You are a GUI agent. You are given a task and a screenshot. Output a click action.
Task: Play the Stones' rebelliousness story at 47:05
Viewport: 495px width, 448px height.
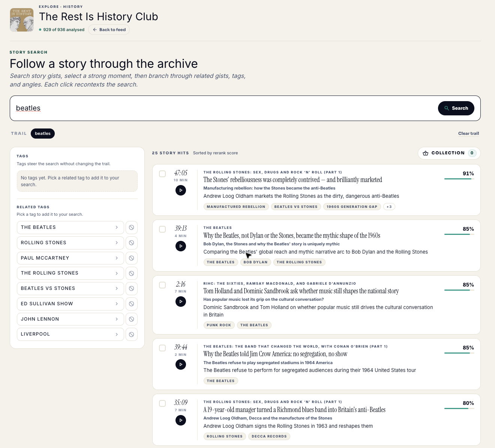coord(181,190)
